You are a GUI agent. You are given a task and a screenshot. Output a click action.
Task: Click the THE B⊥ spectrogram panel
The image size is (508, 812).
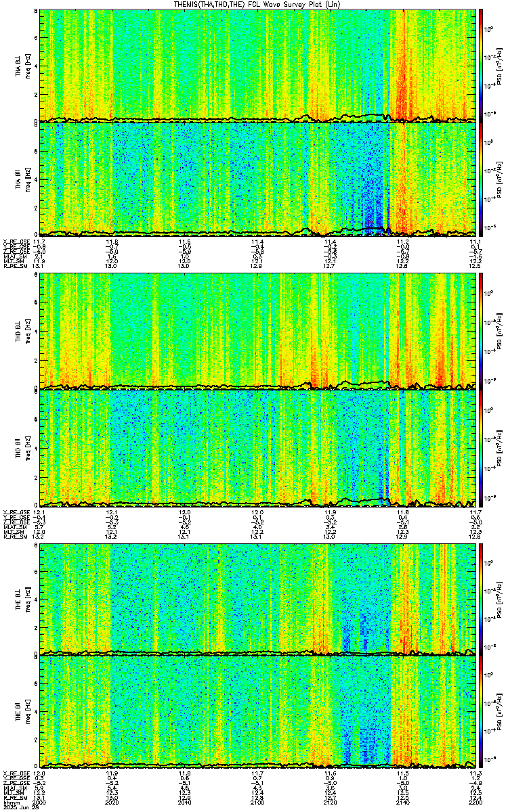click(258, 600)
